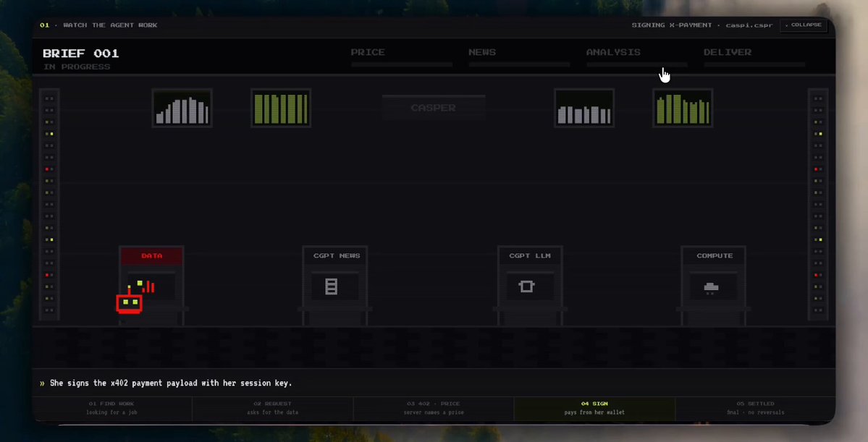Screen dimensions: 868x442
Task: Click the progress bar under PRICE
Action: coord(401,64)
